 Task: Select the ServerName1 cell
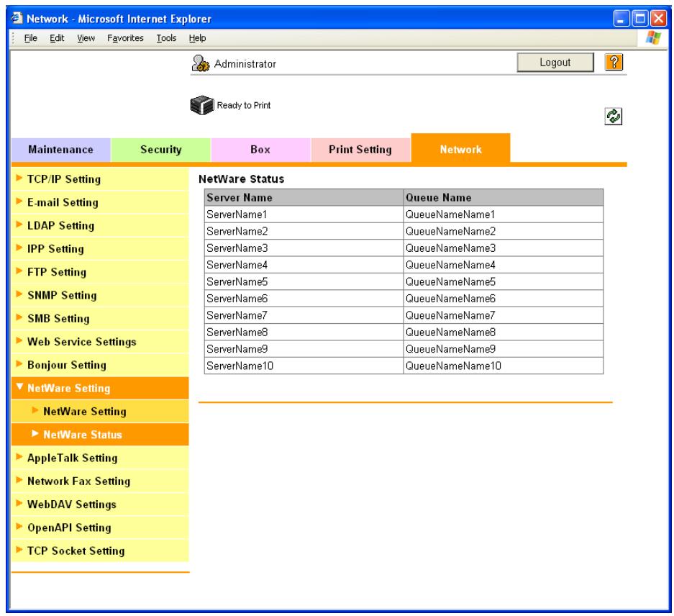pos(304,214)
